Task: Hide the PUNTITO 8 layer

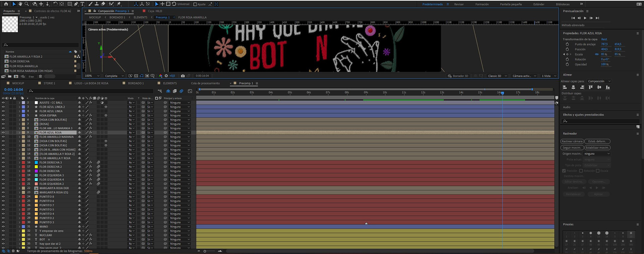Action: [x=3, y=197]
